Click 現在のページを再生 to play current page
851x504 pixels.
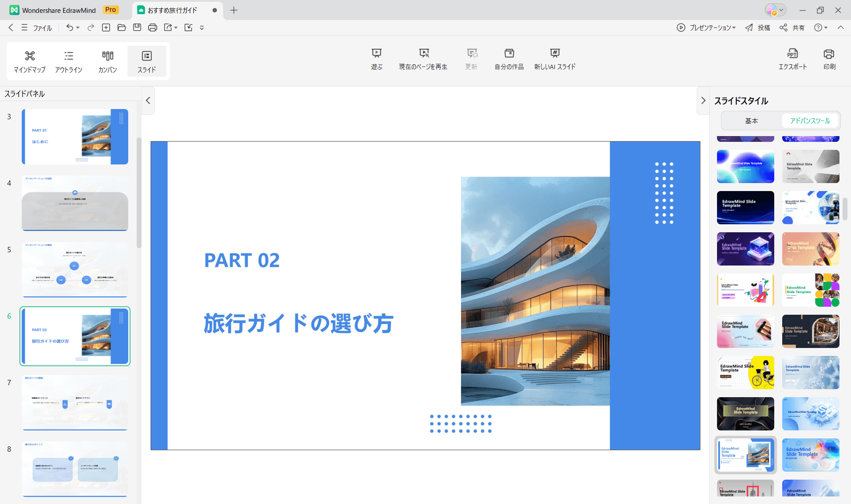pyautogui.click(x=423, y=59)
